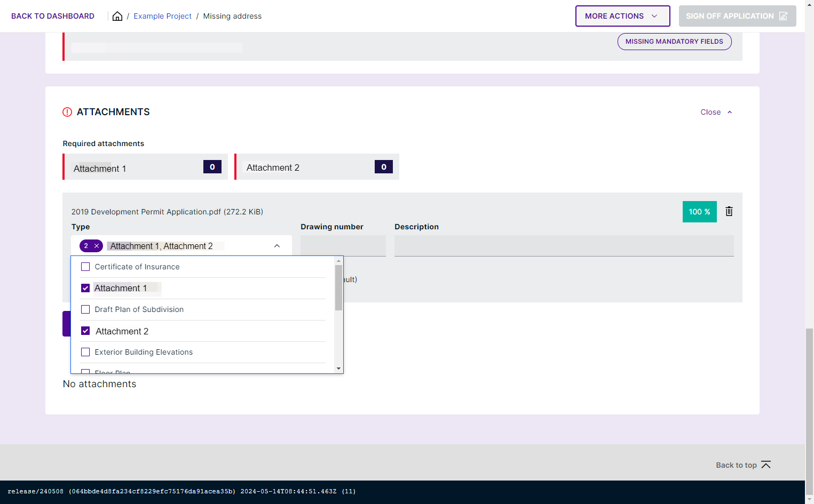Click the Drawing number input field
Viewport: 814px width, 504px height.
point(343,246)
